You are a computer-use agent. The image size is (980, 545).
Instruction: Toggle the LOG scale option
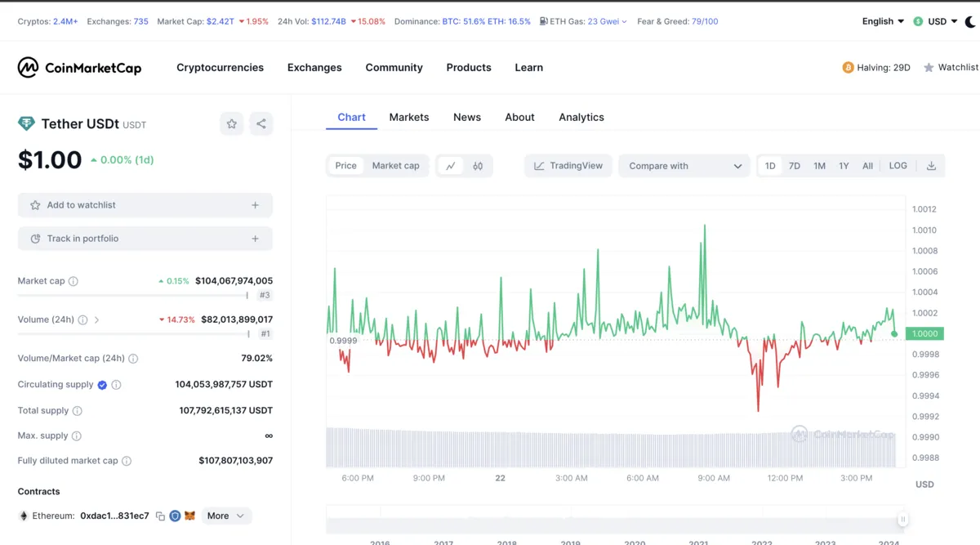pos(898,166)
